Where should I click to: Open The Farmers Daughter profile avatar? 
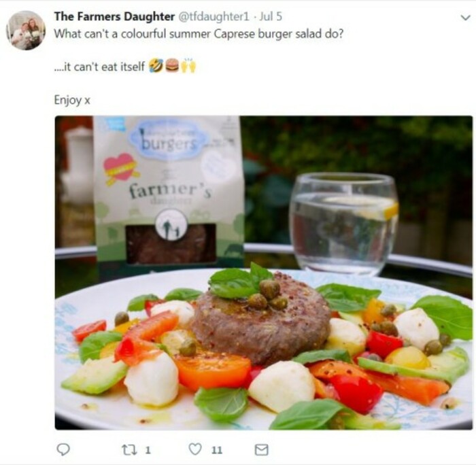[26, 29]
